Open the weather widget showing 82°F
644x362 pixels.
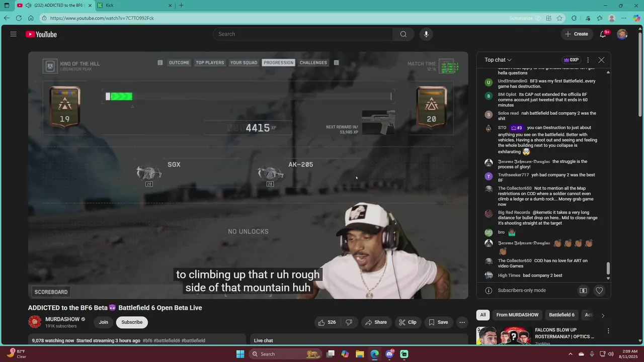pos(17,354)
